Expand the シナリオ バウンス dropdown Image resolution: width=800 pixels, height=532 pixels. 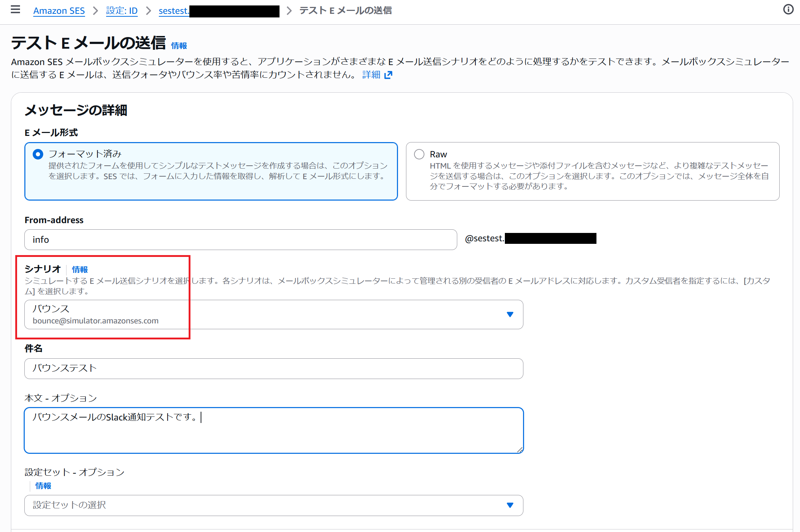point(273,314)
